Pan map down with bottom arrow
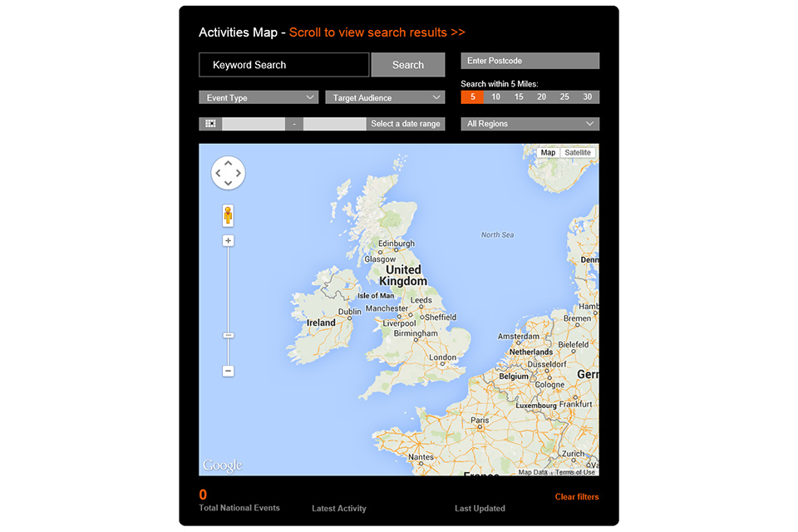Viewport: 798px width, 532px height. (228, 183)
